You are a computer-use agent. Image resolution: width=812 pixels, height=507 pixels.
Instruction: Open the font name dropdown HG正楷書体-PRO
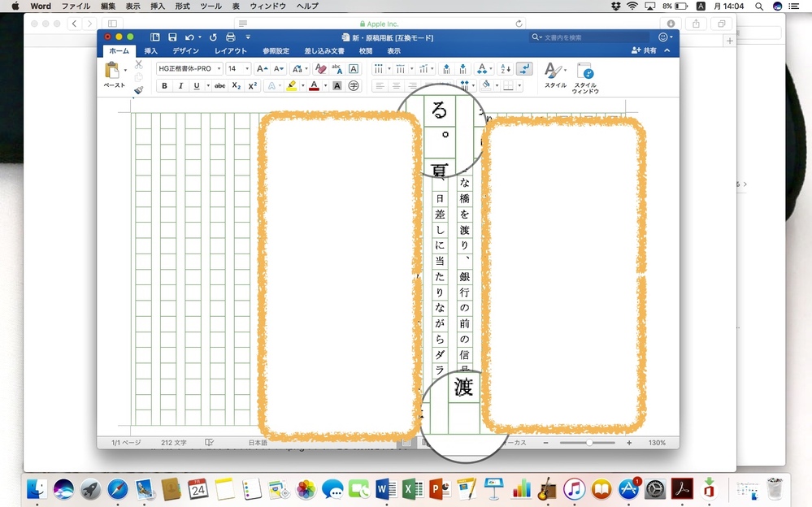[x=189, y=69]
